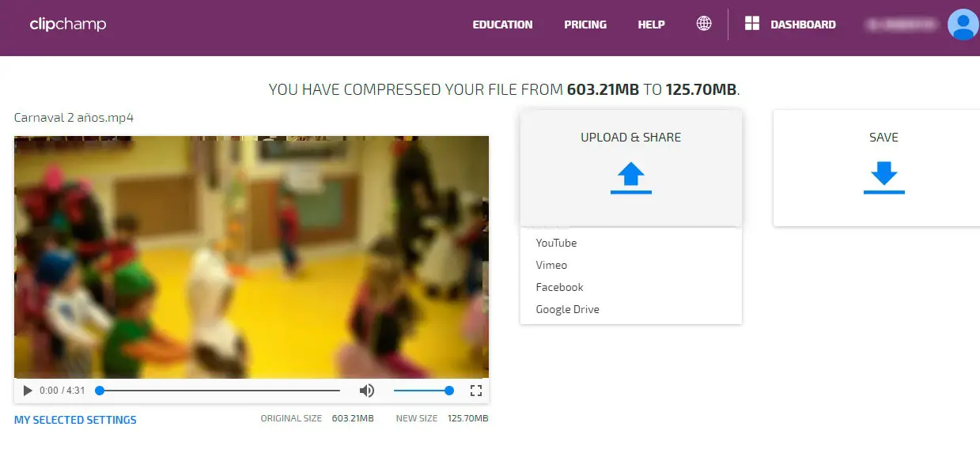Open the Education page
This screenshot has height=457, width=980.
pos(502,25)
